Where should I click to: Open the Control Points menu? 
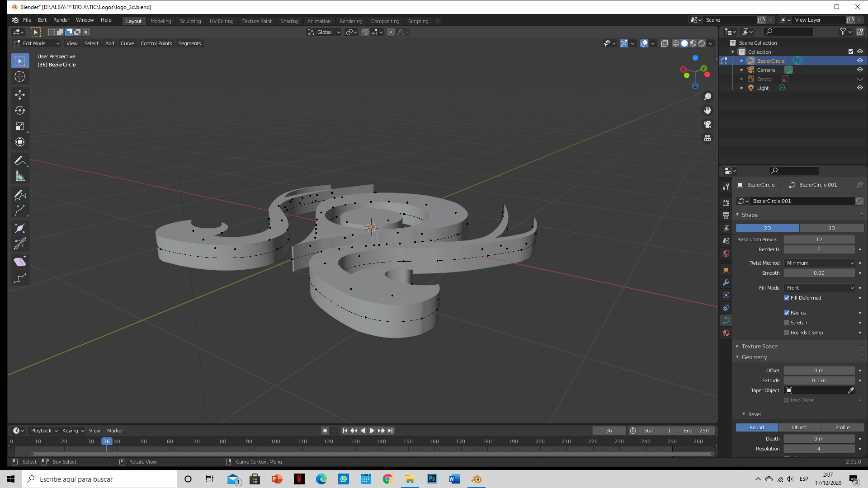point(156,43)
